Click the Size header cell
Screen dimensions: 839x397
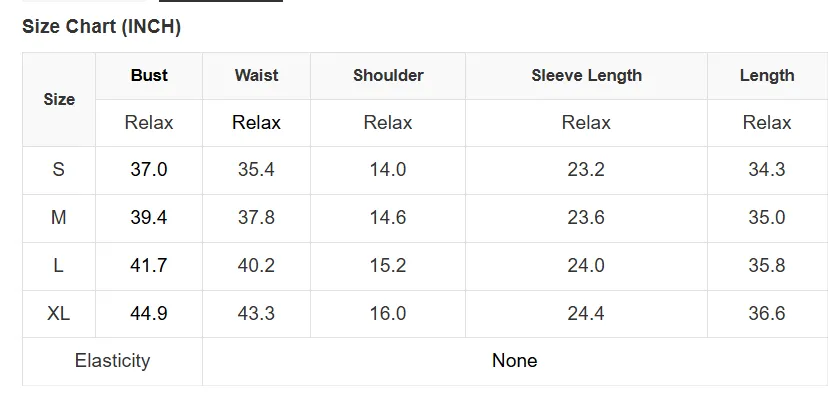click(59, 100)
